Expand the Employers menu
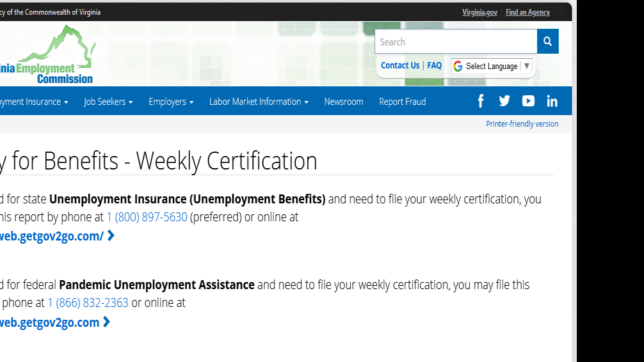644x362 pixels. point(171,102)
